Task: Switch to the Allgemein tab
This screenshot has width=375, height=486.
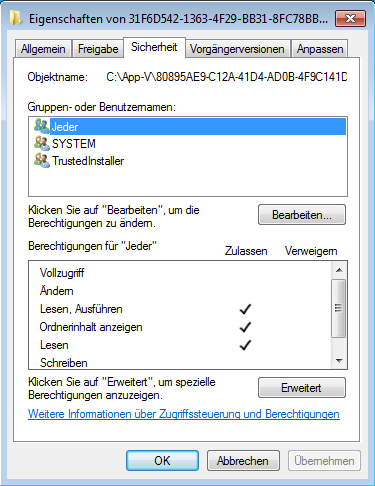Action: [x=43, y=49]
